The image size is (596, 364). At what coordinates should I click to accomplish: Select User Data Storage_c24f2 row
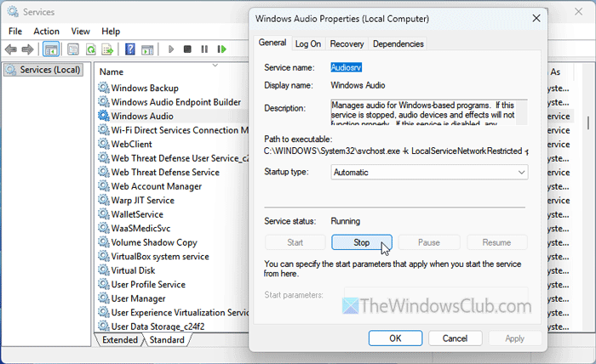click(x=158, y=326)
